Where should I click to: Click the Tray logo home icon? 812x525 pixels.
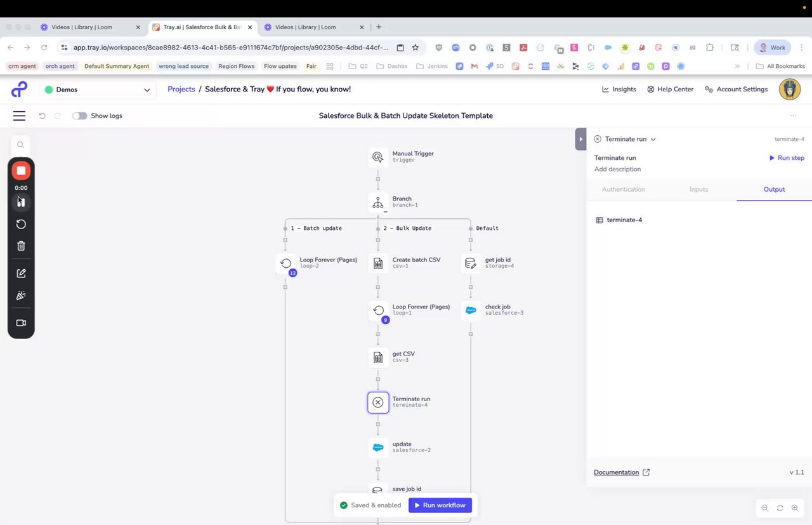pyautogui.click(x=20, y=90)
